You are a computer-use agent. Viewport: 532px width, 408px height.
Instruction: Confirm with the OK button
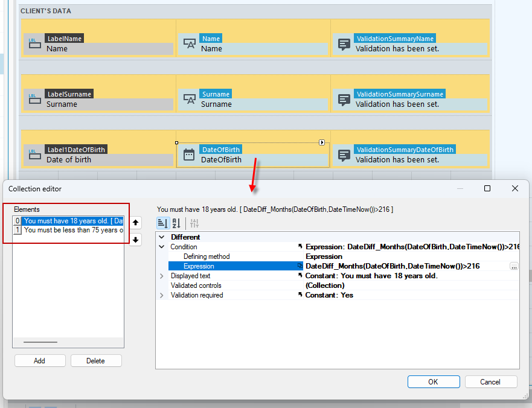point(434,382)
